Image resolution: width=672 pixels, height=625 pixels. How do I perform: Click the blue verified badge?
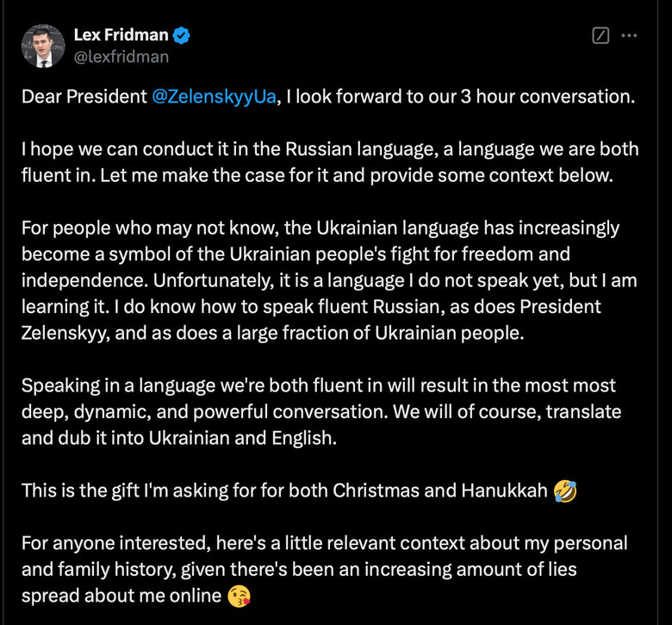coord(184,35)
